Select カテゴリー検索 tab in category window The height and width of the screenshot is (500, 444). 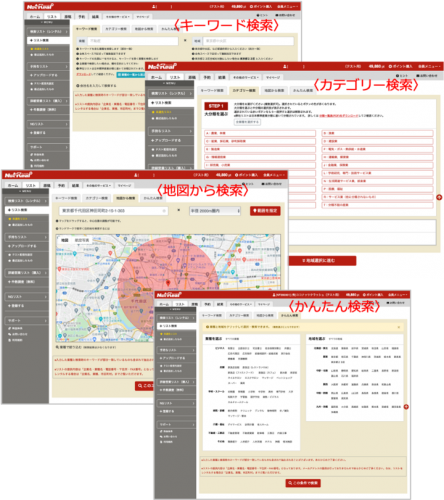pos(244,90)
